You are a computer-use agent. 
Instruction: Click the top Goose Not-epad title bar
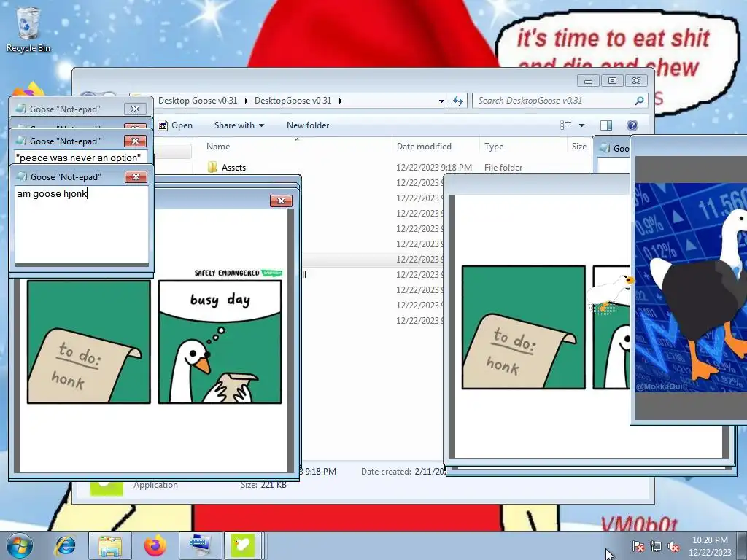(81, 109)
